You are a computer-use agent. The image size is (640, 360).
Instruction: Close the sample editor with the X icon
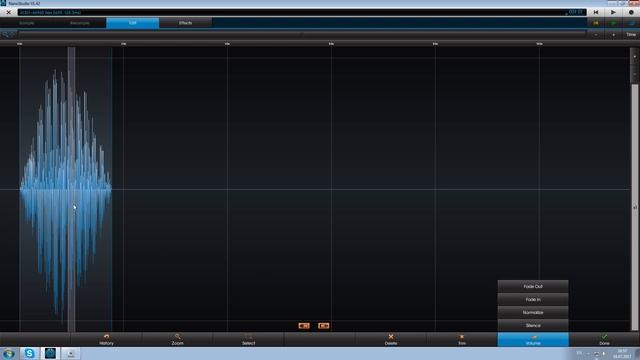coord(8,12)
